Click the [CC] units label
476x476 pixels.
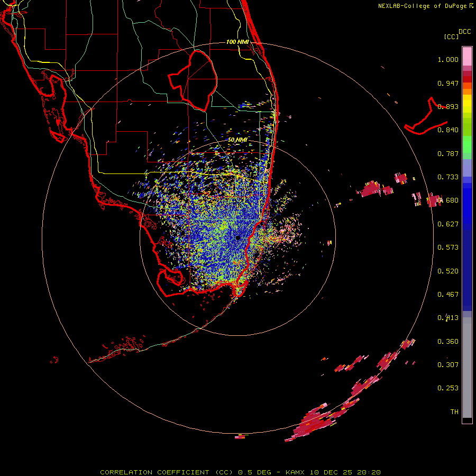click(452, 36)
